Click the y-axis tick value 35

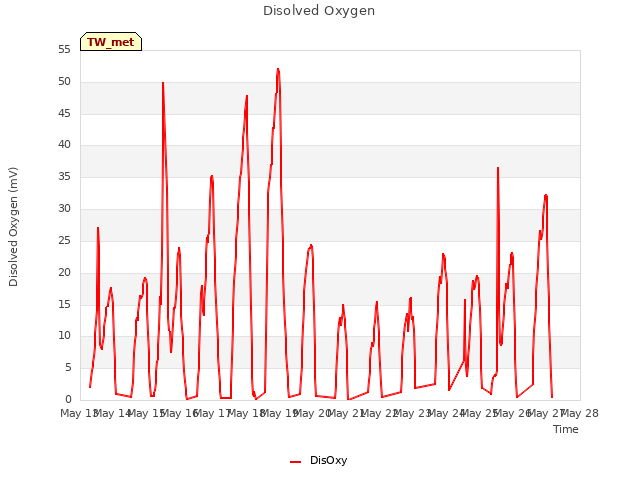[x=64, y=177]
